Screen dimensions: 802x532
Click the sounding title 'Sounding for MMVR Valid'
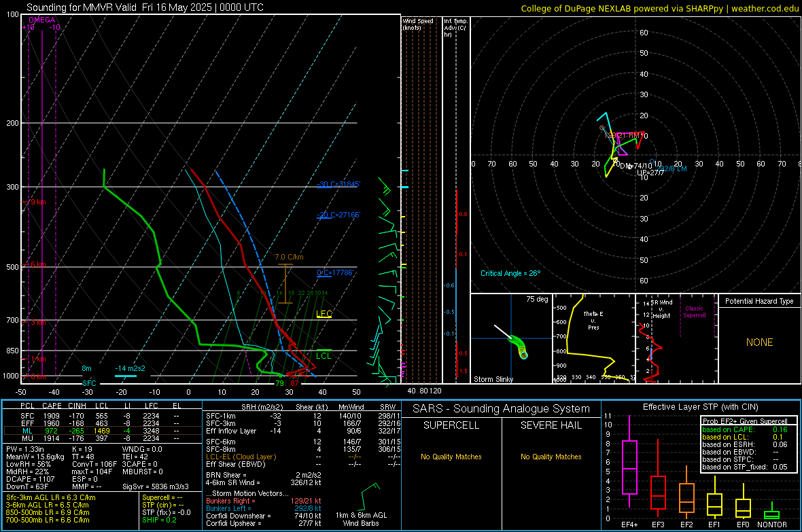pyautogui.click(x=82, y=7)
